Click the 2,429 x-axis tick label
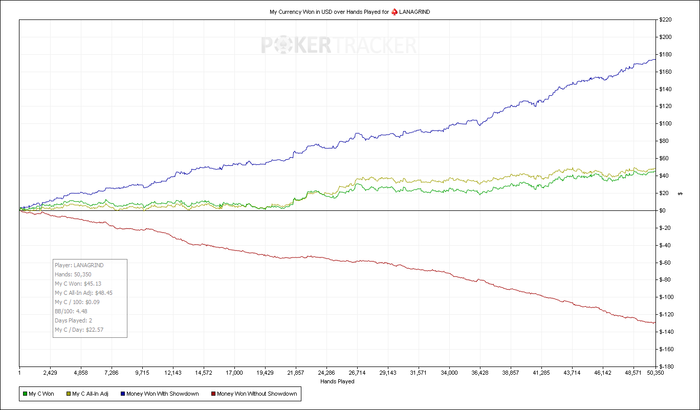This screenshot has width=700, height=410. pos(50,372)
